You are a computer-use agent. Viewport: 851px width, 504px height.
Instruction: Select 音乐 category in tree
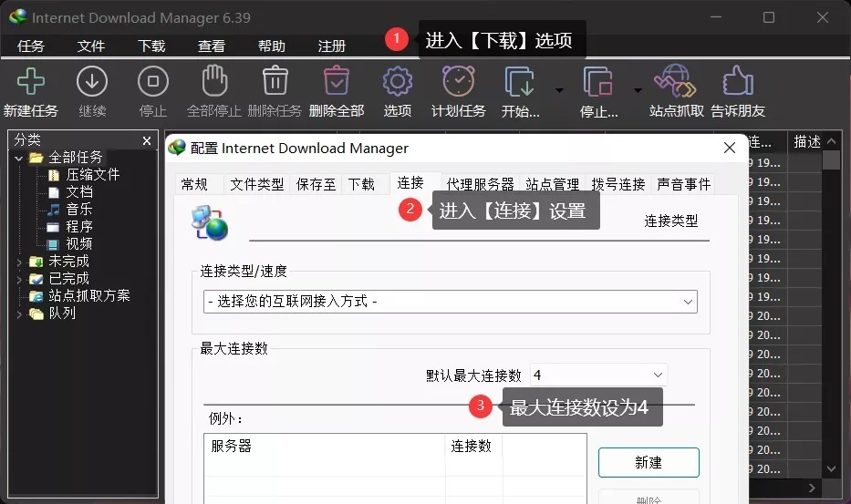point(79,210)
